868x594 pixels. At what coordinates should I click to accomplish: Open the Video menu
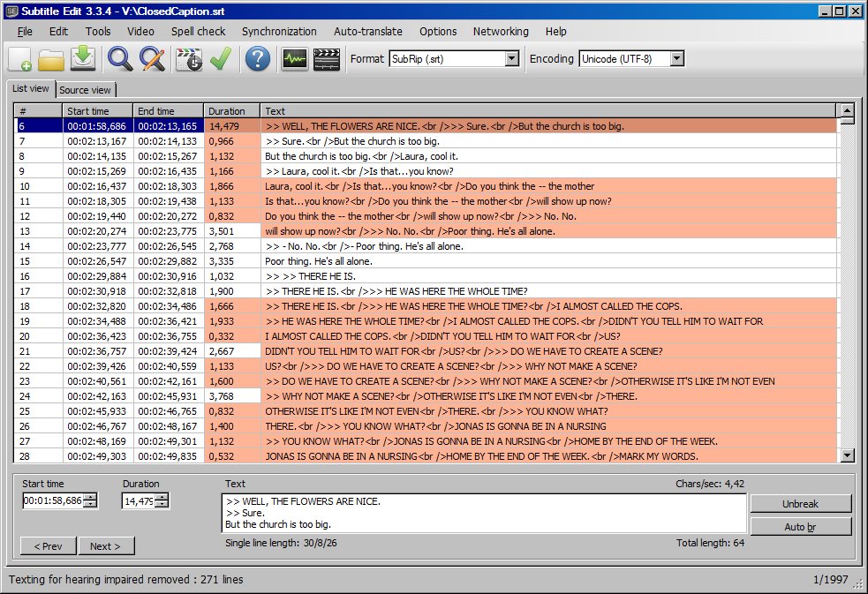click(x=140, y=32)
